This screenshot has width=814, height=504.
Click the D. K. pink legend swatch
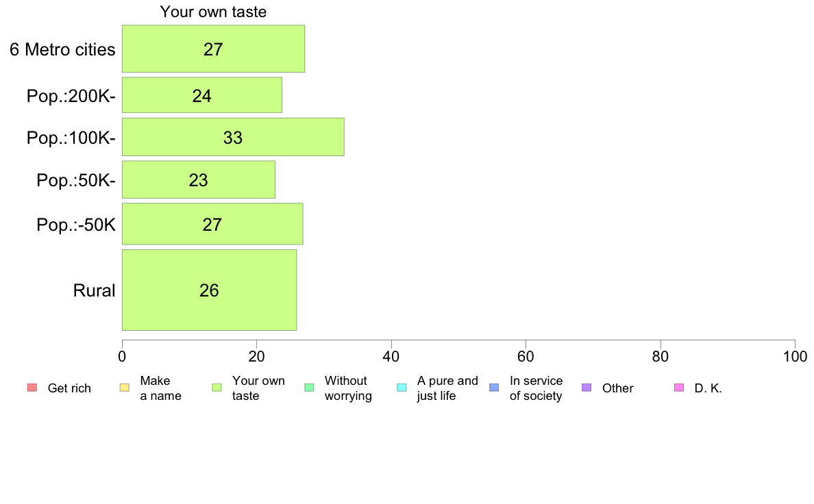pos(679,388)
